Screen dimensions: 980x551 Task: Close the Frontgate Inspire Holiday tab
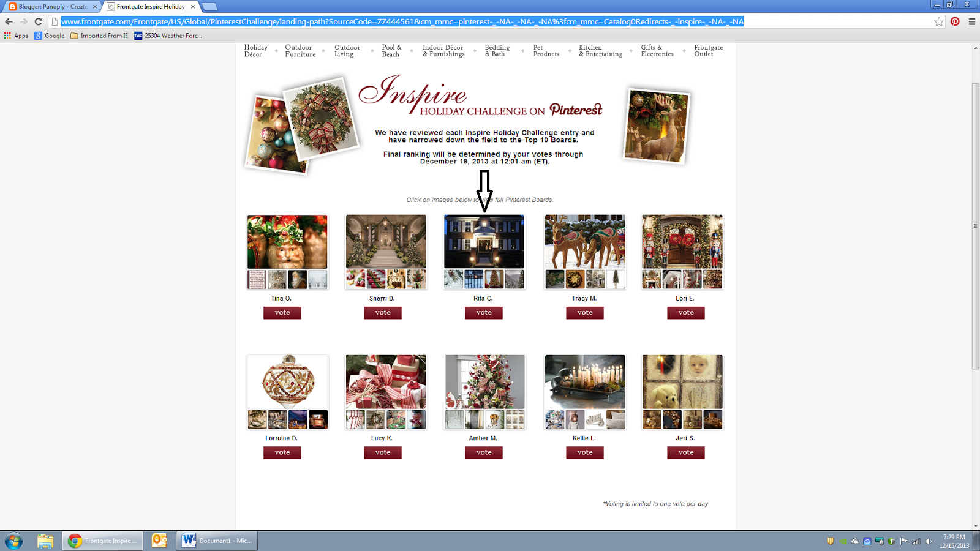pyautogui.click(x=193, y=7)
